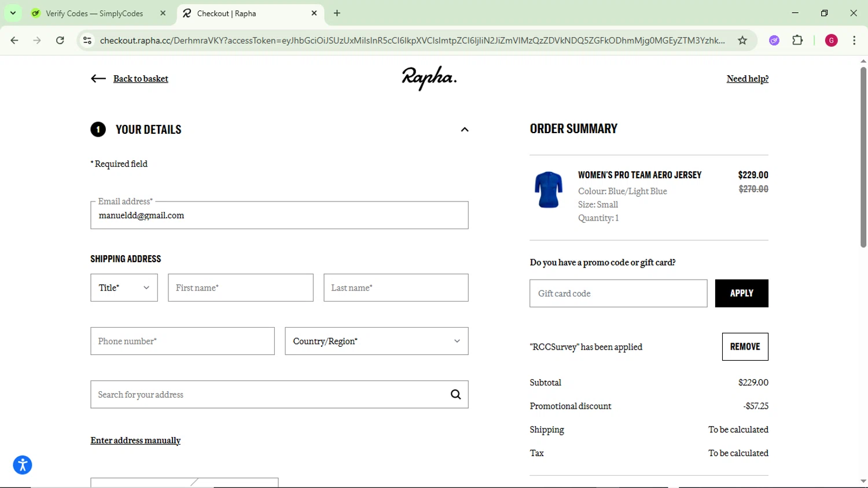Click the Gift card code field
The image size is (868, 488).
click(619, 293)
